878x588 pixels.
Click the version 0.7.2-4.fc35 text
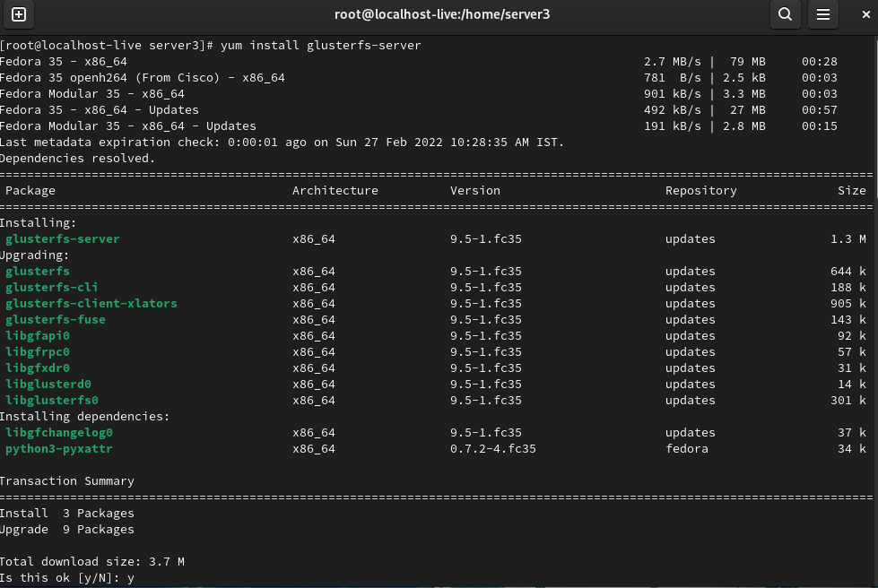[491, 448]
